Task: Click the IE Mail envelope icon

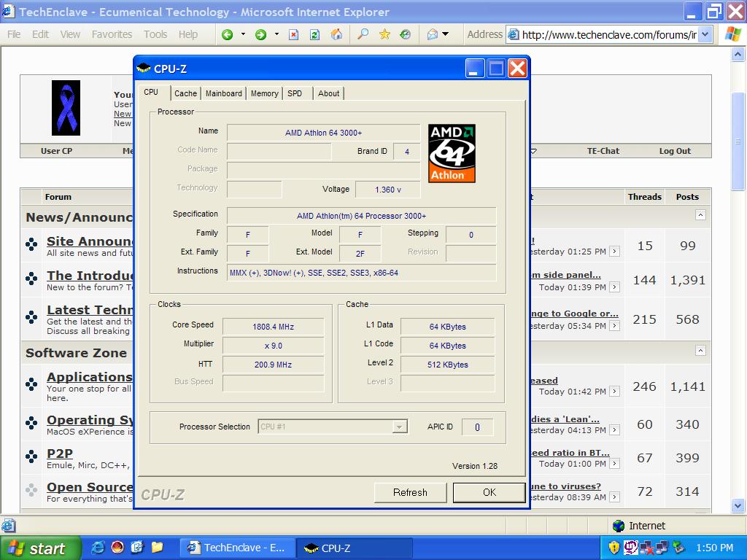Action: click(x=433, y=34)
